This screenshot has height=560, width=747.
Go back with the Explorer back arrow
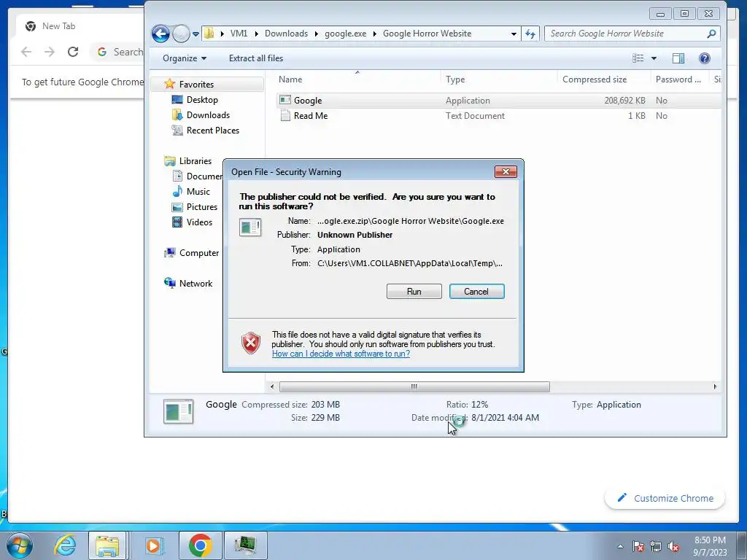[x=160, y=34]
